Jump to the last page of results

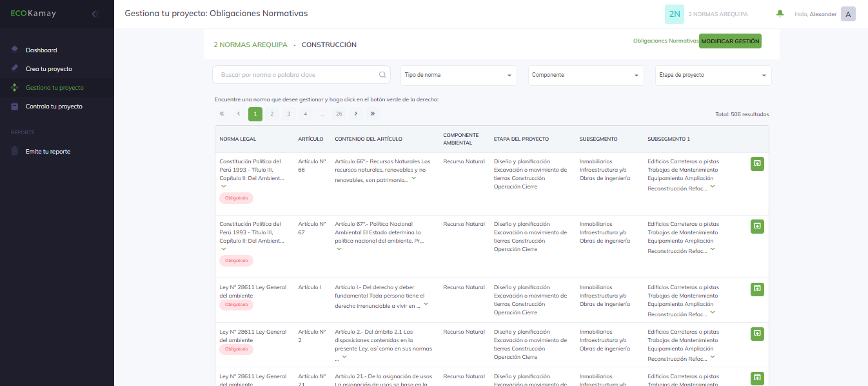[x=373, y=114]
